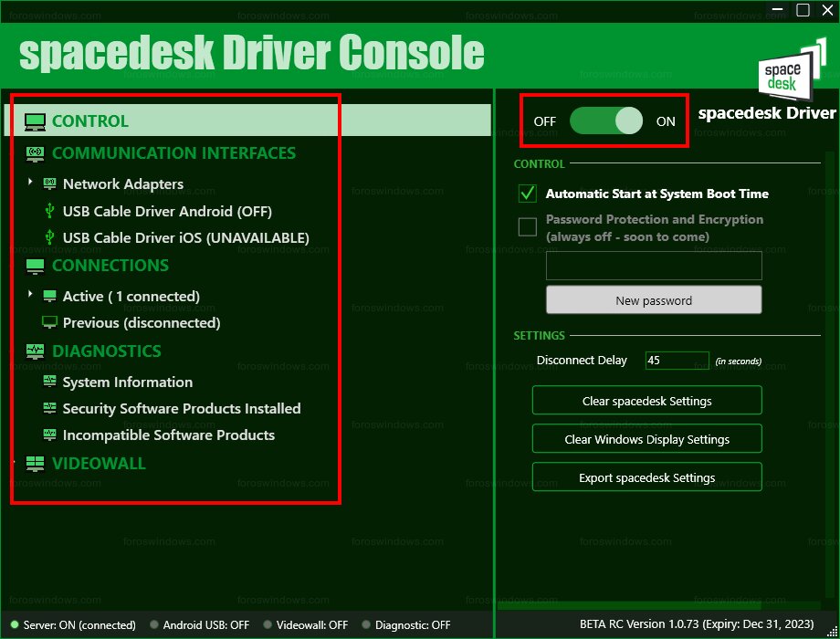This screenshot has height=639, width=840.
Task: Click the 'Disconnect Delay' label
Action: point(582,360)
